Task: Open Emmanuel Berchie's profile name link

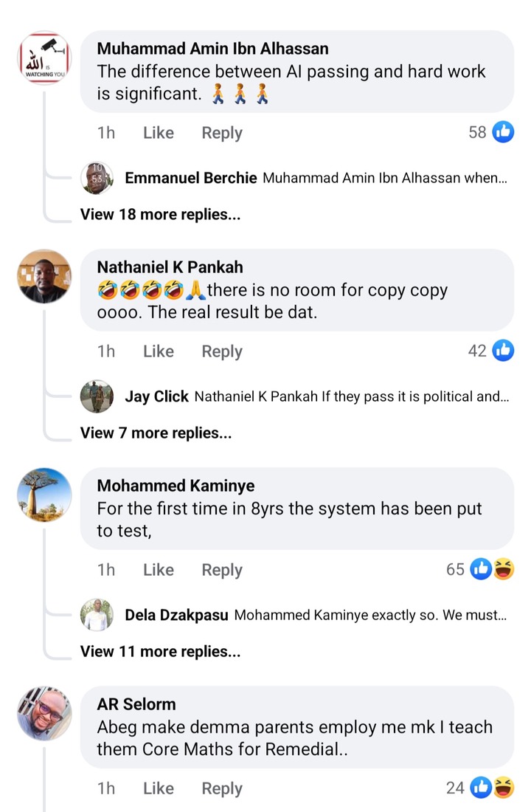Action: [x=191, y=178]
